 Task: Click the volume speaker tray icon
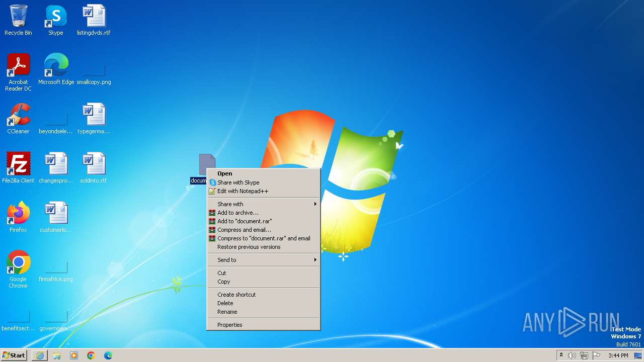coord(572,355)
